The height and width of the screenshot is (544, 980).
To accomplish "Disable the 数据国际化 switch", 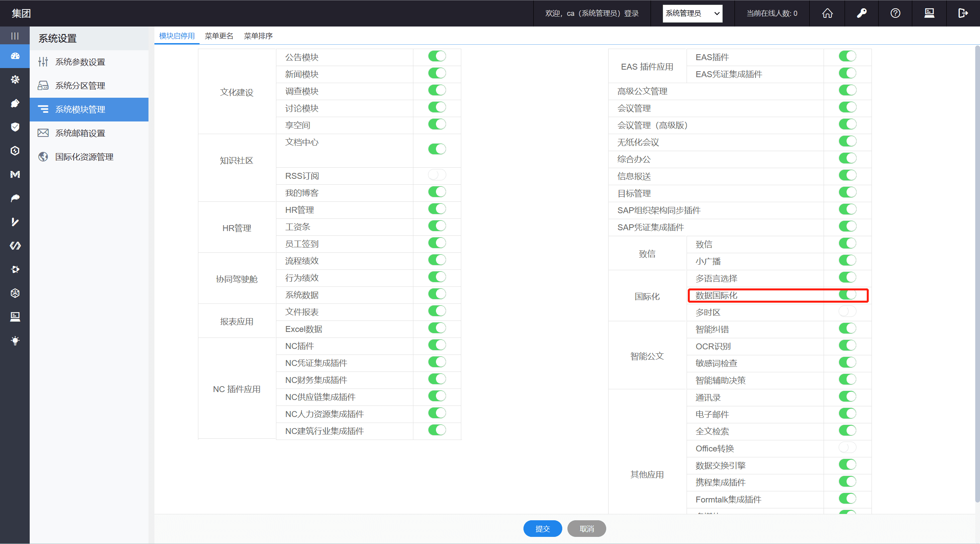I will point(847,294).
